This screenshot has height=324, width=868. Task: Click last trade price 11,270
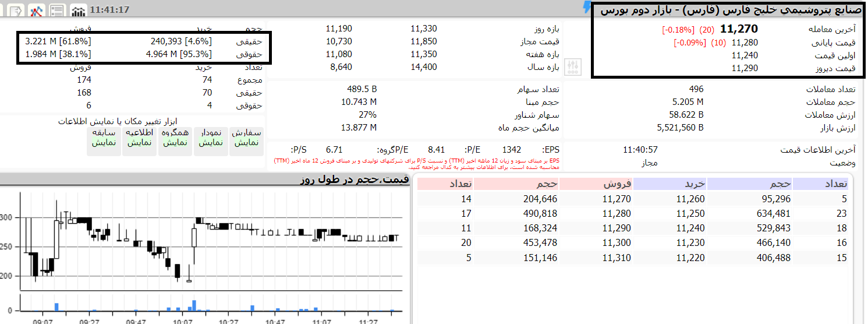739,29
